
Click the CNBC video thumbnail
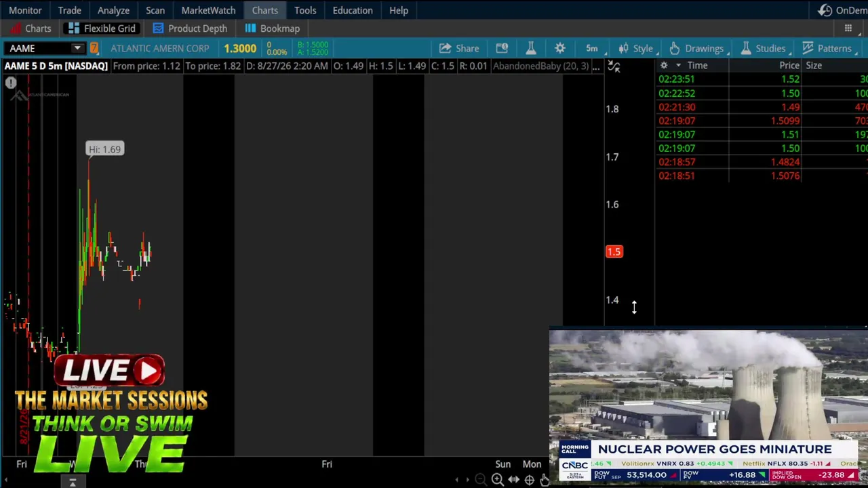point(709,406)
